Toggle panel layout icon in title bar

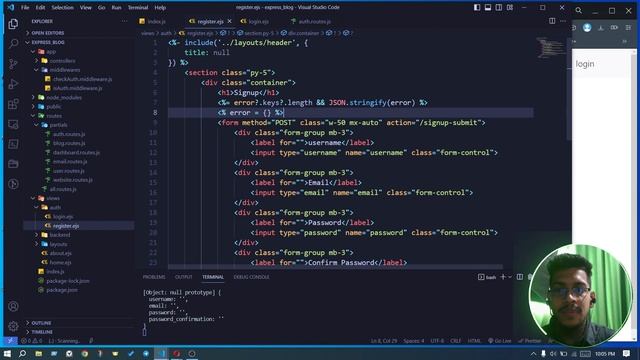tap(488, 7)
